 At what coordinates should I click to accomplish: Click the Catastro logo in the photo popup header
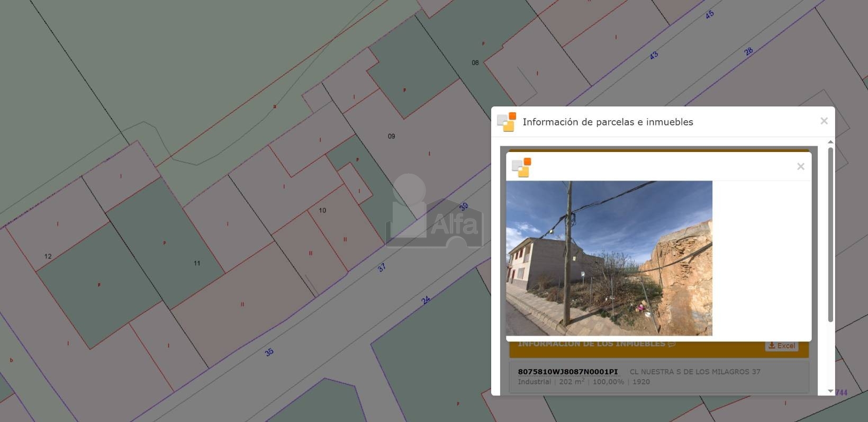pos(521,167)
